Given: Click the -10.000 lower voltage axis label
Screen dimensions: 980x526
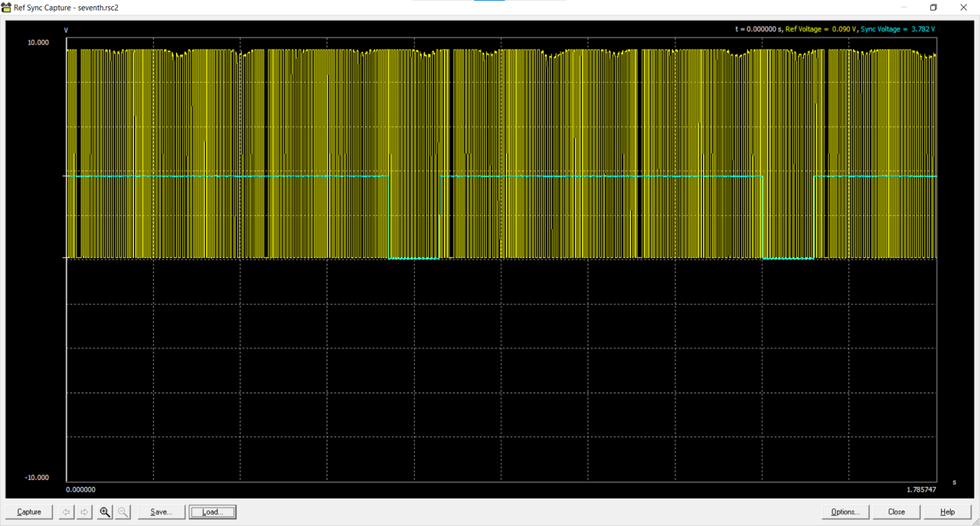Looking at the screenshot, I should click(x=38, y=478).
